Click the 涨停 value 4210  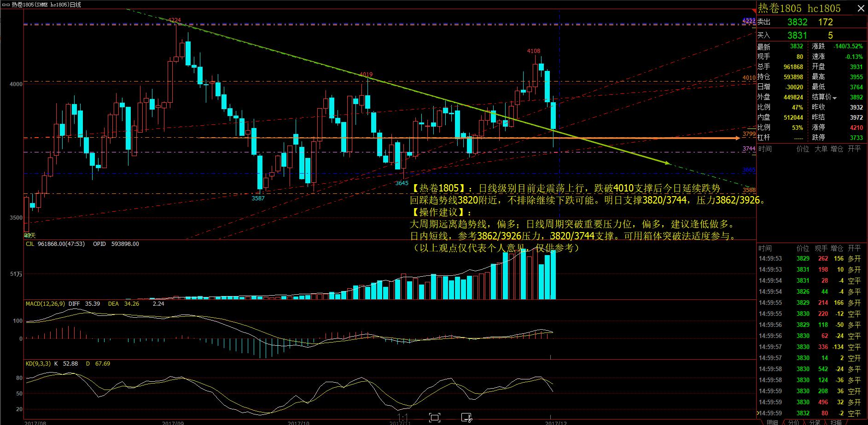pos(856,128)
